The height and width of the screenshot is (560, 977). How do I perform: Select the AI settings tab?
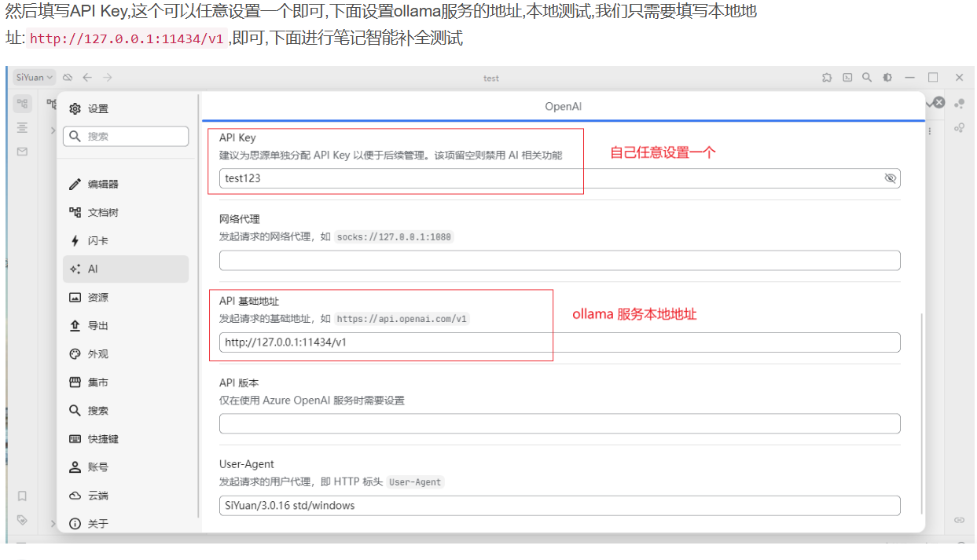pyautogui.click(x=126, y=269)
